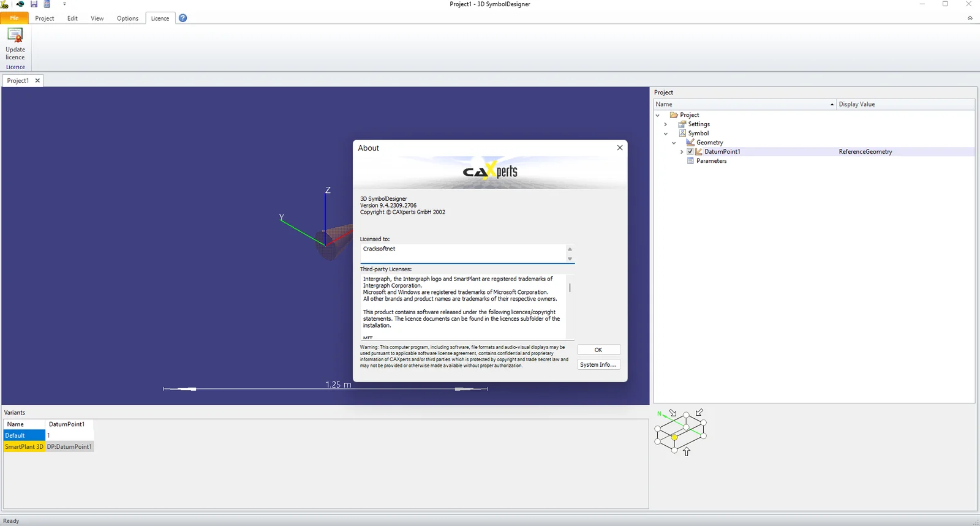980x526 pixels.
Task: Click the Name column sort arrow
Action: tap(832, 105)
